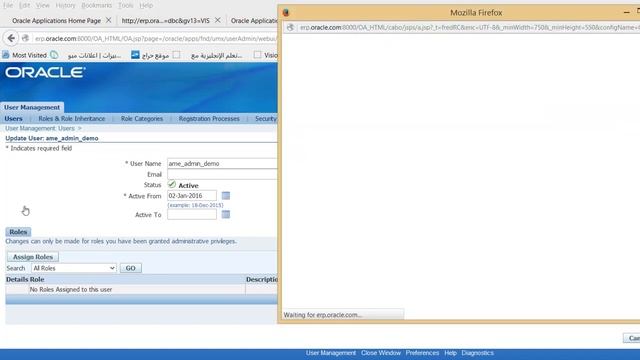Click the Assign Roles button

(x=33, y=257)
